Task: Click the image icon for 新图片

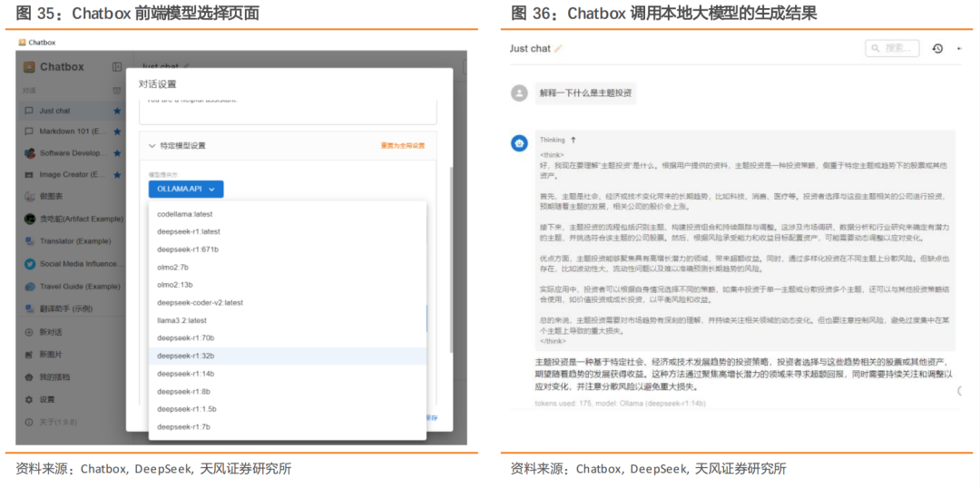Action: click(x=29, y=355)
